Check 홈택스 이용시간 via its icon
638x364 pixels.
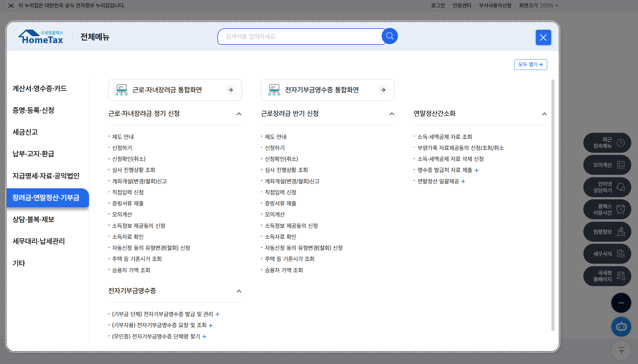pyautogui.click(x=607, y=209)
